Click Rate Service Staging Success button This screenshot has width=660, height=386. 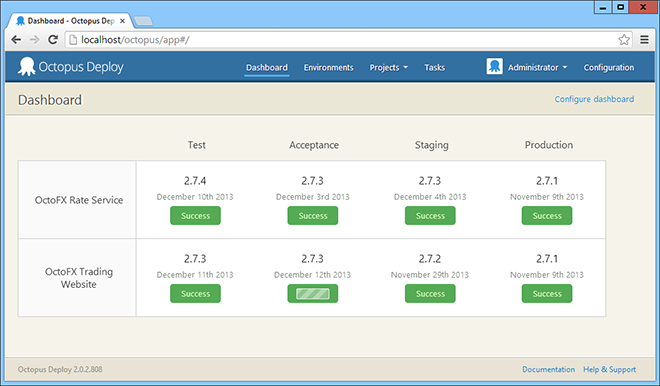[x=430, y=216]
